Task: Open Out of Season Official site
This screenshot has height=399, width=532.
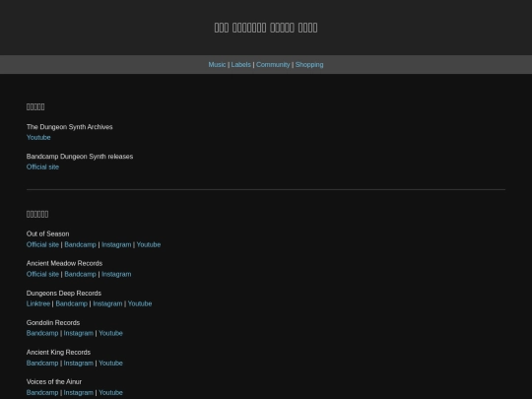Action: tap(42, 244)
